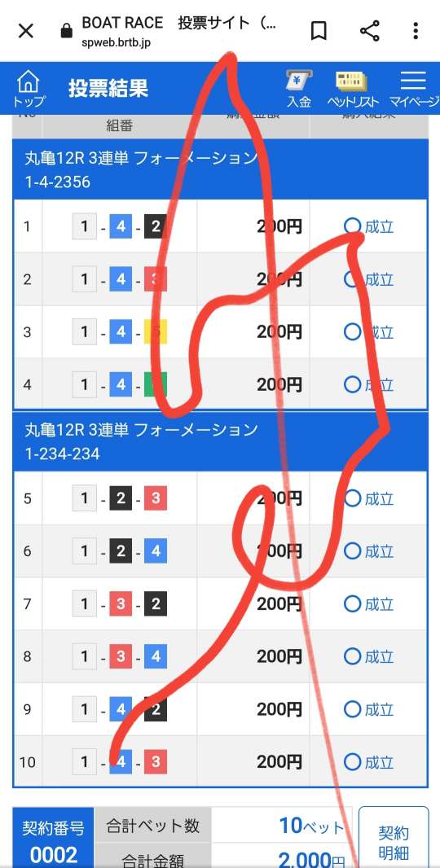Screen dimensions: 440x868
Task: Click the 200円 amount in row 9
Action: coord(279,709)
